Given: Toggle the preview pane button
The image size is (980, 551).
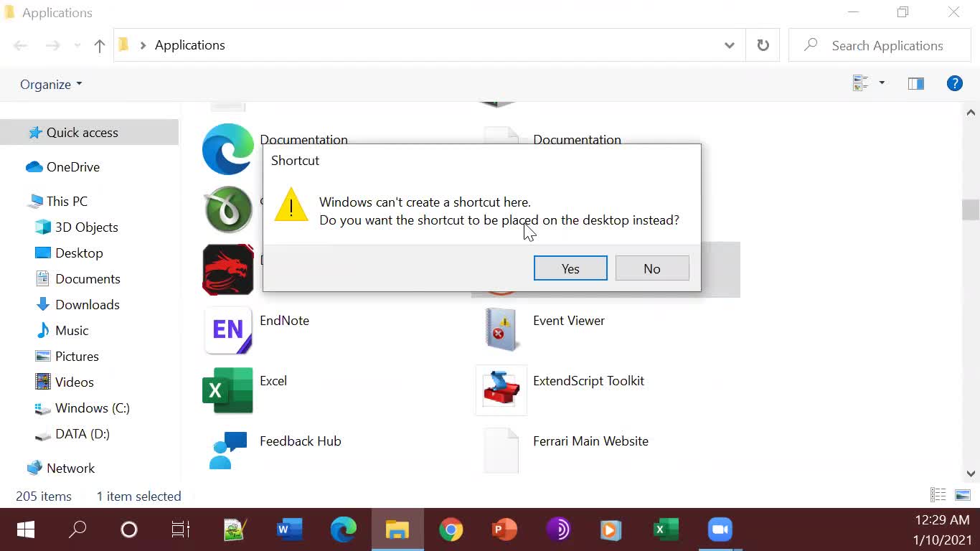Looking at the screenshot, I should (x=915, y=83).
